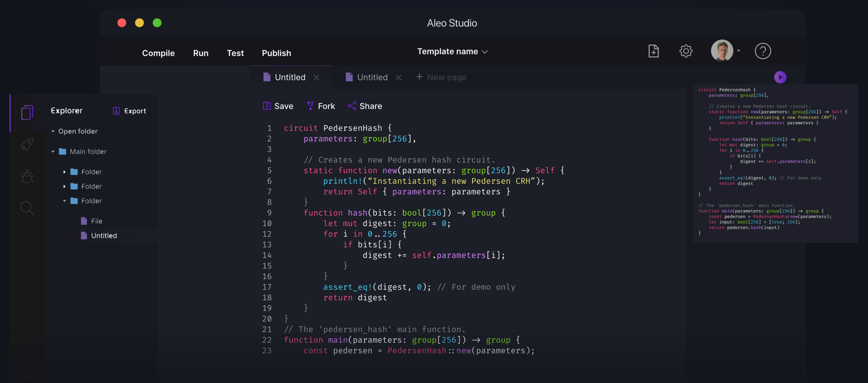
Task: Collapse the Main folder tree arrow
Action: coord(53,151)
